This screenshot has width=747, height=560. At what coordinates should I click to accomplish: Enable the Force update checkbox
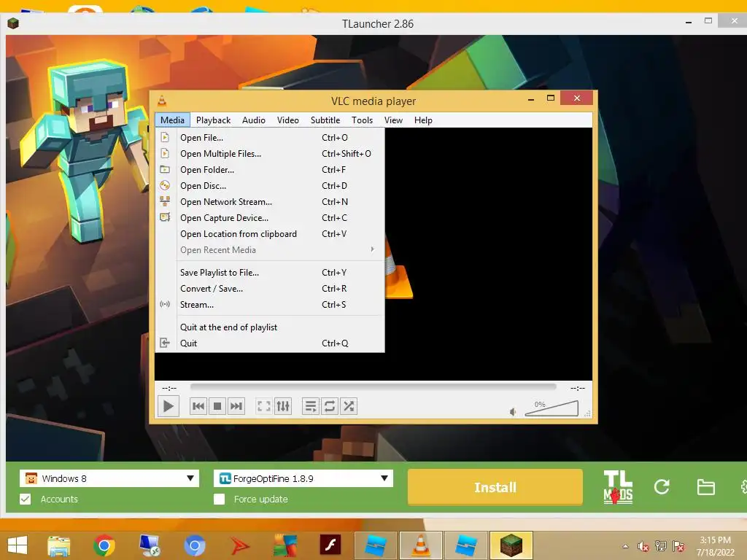[x=219, y=499]
